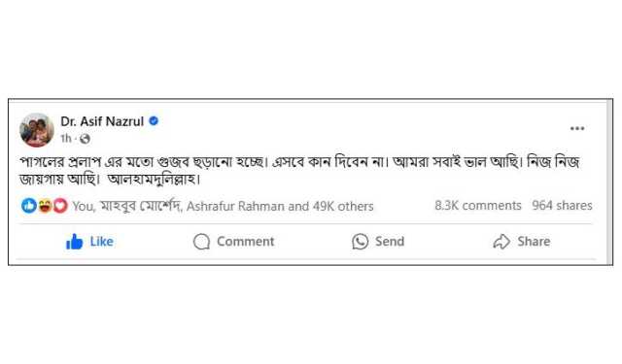Click the blue verified badge icon
This screenshot has width=622, height=364.
click(x=154, y=121)
